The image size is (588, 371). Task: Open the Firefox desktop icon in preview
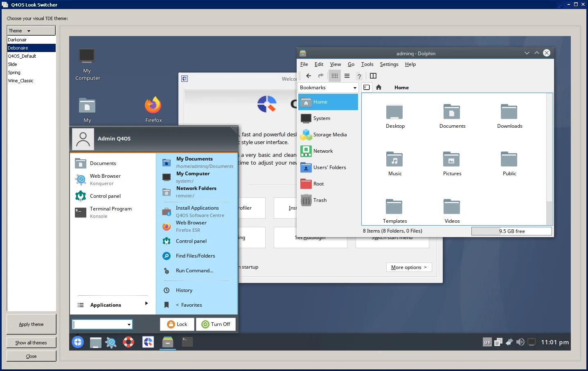pos(153,109)
